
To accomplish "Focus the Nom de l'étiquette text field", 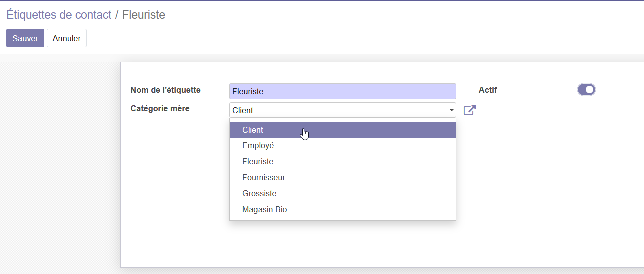I will [343, 91].
